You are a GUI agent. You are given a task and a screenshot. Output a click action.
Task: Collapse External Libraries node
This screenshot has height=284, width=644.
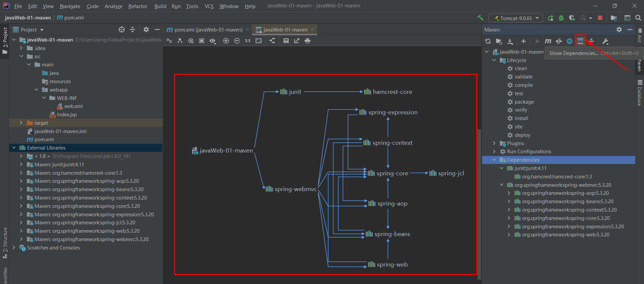[14, 148]
